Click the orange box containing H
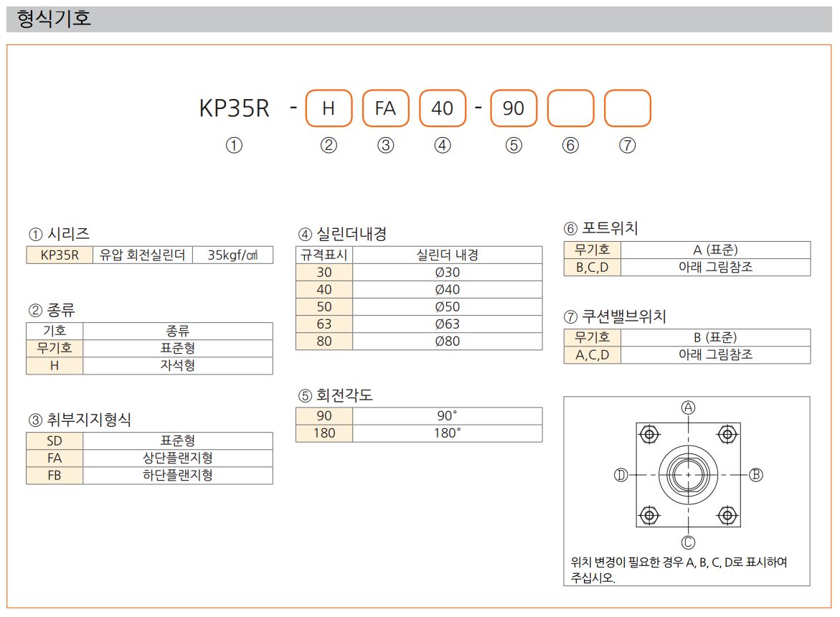 click(x=329, y=108)
